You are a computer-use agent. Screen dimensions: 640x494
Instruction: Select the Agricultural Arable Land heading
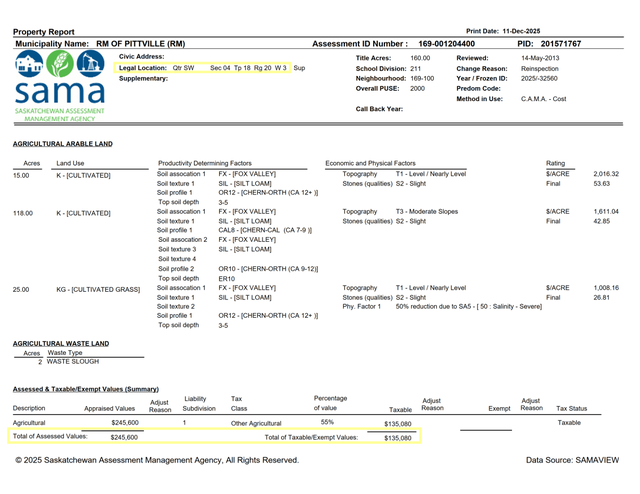point(62,144)
